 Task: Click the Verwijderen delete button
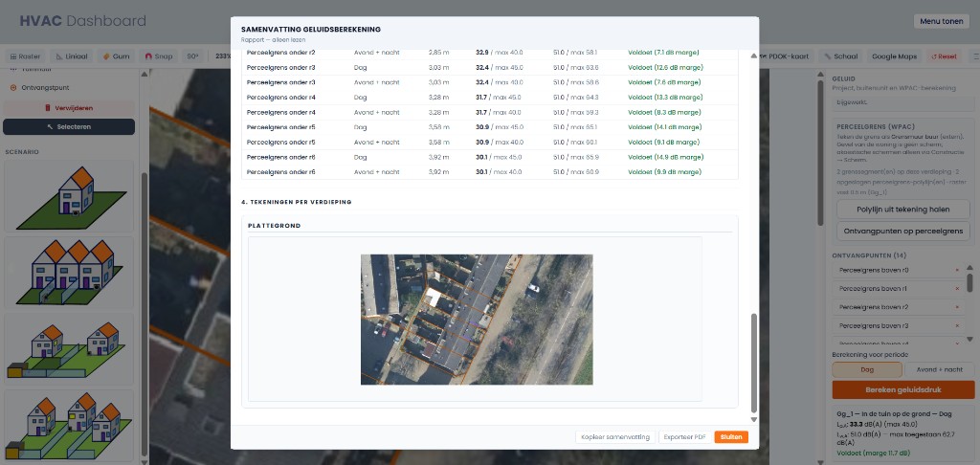click(x=69, y=108)
